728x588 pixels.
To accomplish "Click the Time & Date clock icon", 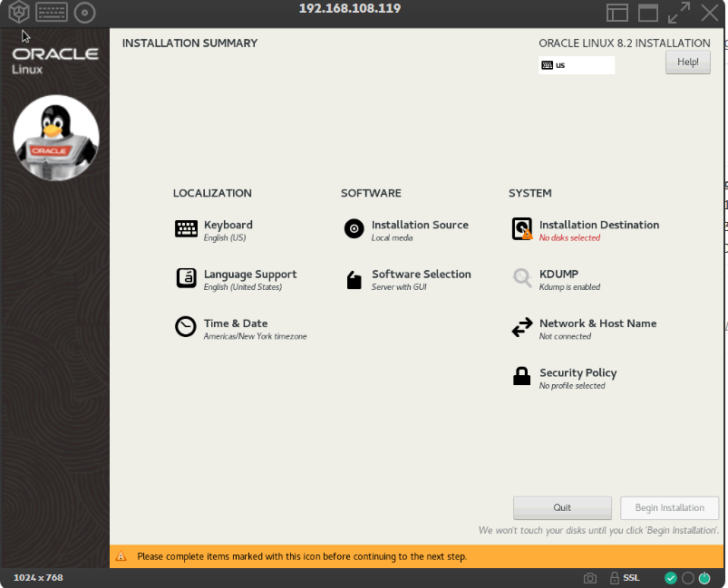I will tap(186, 327).
